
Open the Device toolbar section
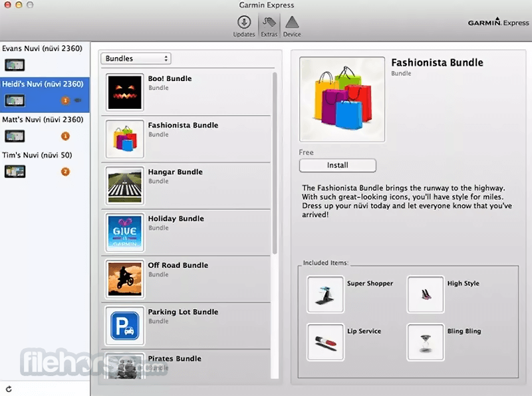click(x=292, y=26)
